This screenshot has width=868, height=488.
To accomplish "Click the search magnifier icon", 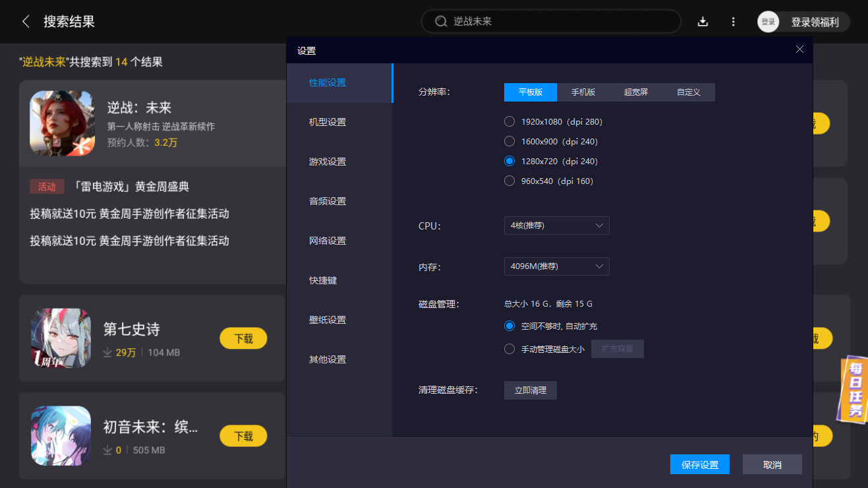I will (440, 21).
